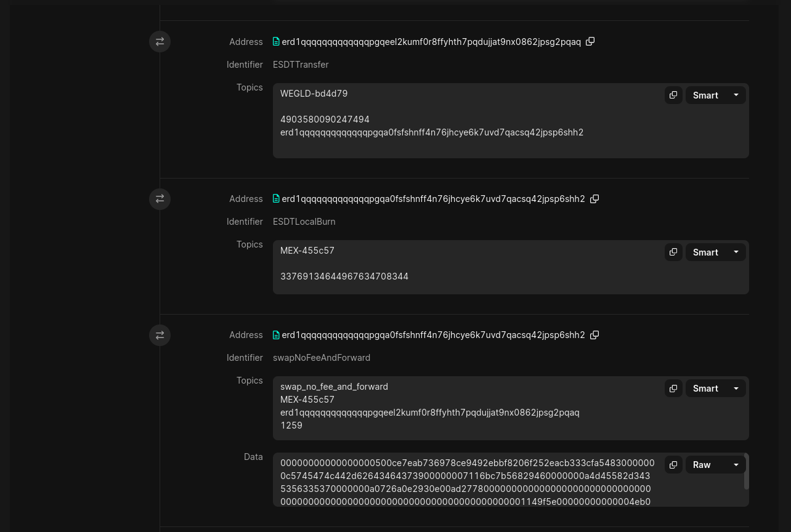
Task: Copy the ESDTLocalBurn topics content
Action: pos(673,252)
